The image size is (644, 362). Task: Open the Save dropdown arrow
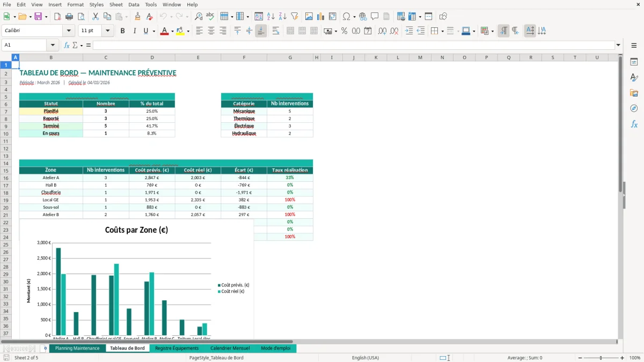click(46, 17)
